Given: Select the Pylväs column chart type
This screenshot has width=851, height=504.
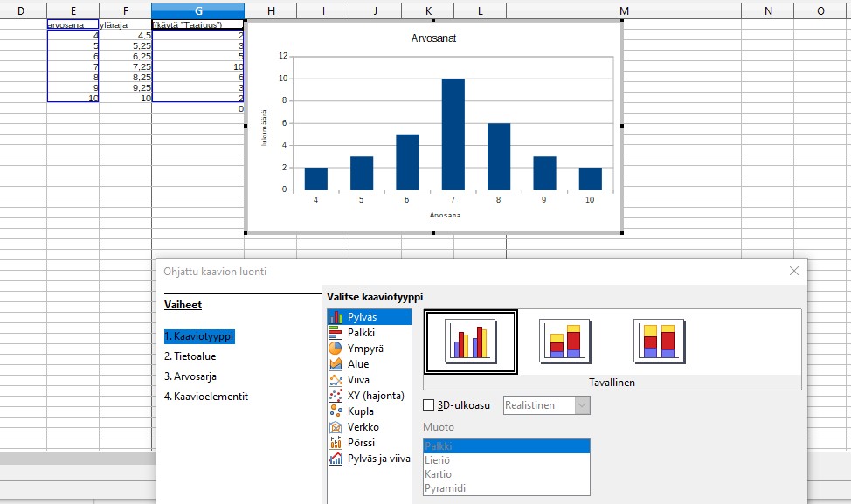Looking at the screenshot, I should (x=368, y=317).
